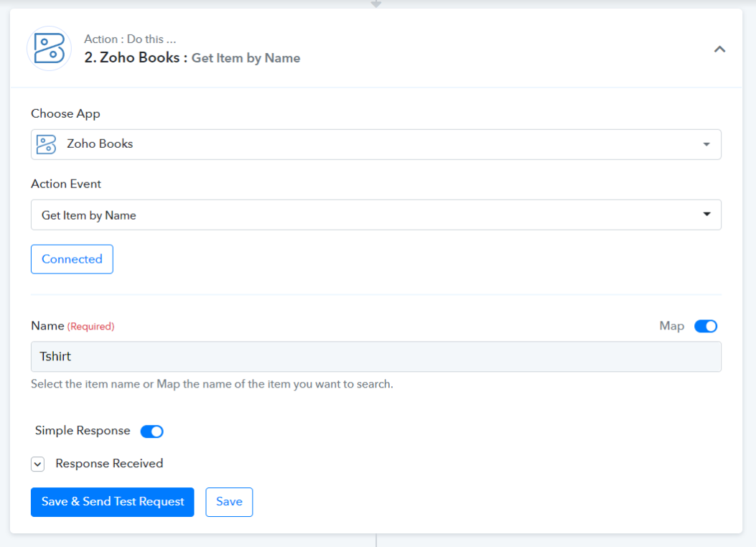Click the Connected button
756x547 pixels.
click(72, 259)
